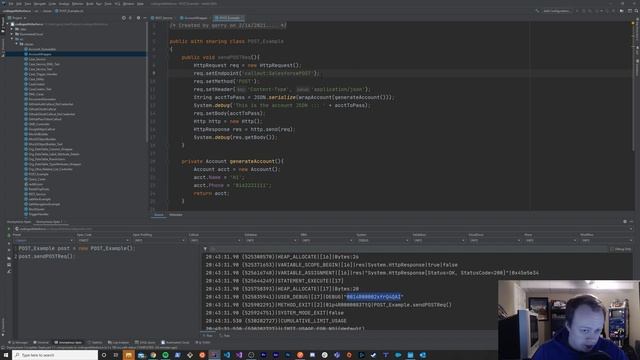
Task: Switch to the Metadata tab below editor
Action: click(176, 215)
